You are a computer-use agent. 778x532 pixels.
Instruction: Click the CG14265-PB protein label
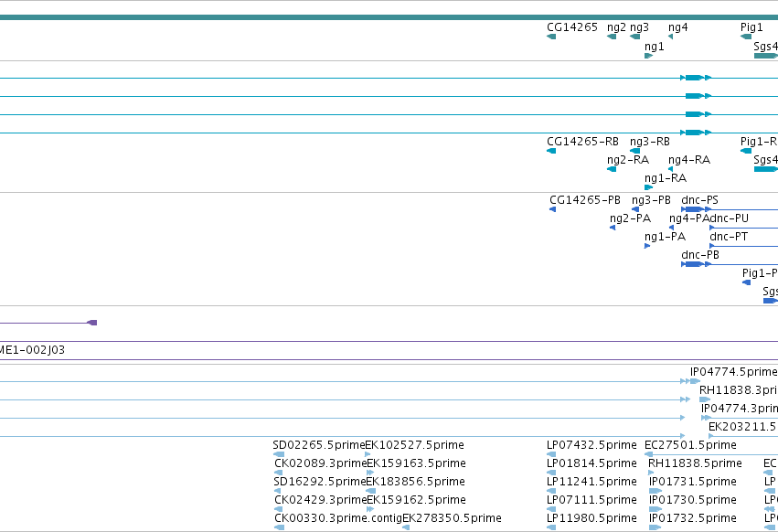point(585,200)
